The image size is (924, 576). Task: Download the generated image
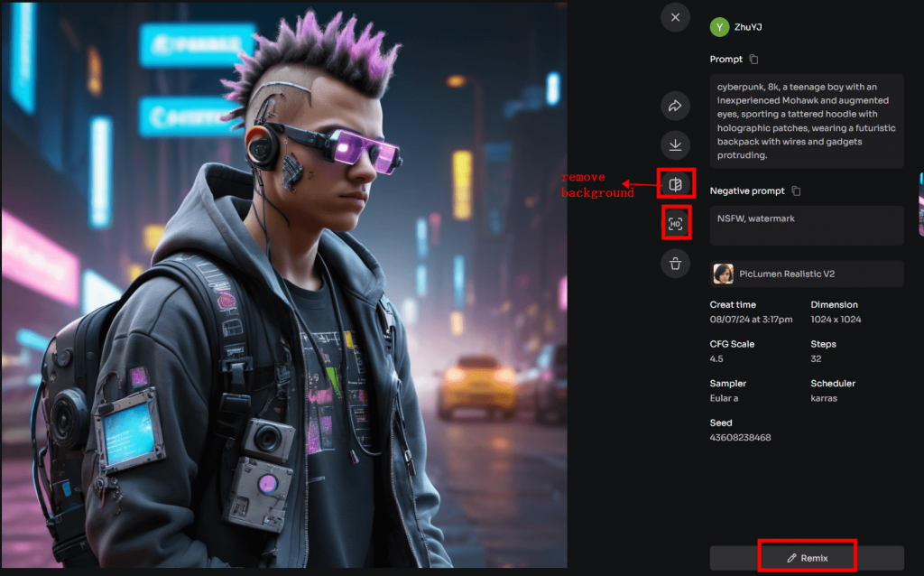675,145
